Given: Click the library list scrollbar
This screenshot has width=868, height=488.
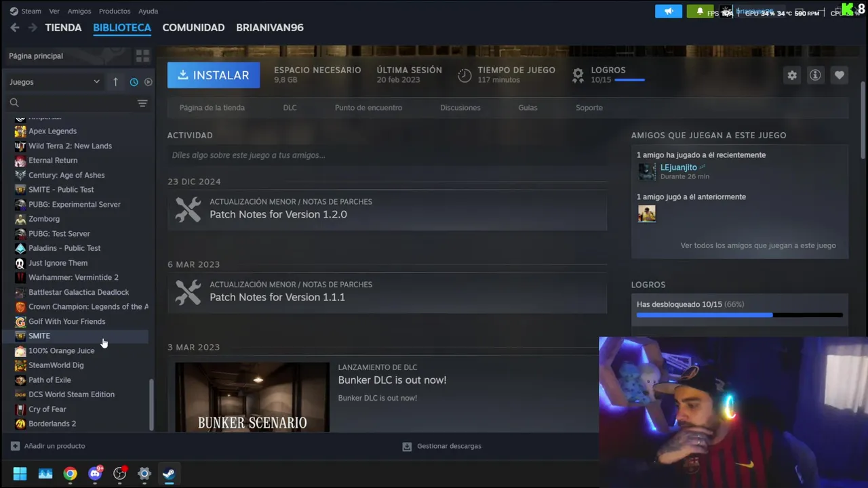Looking at the screenshot, I should click(151, 404).
